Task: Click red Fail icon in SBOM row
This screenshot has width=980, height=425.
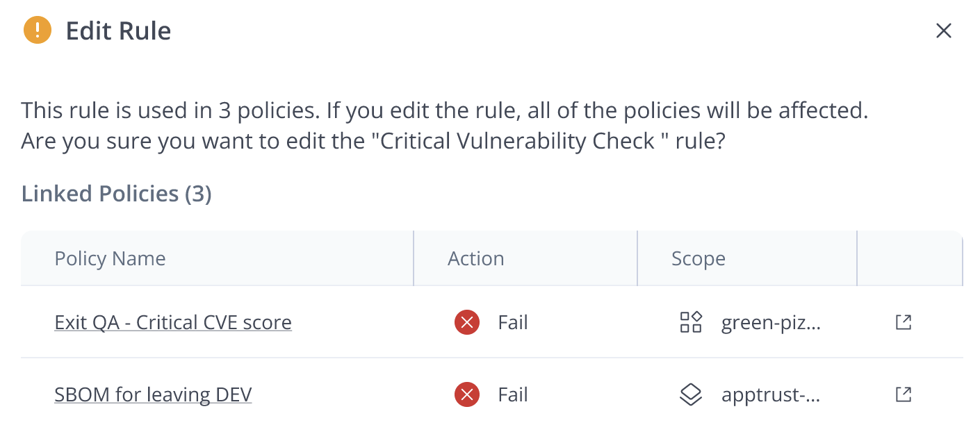Action: (x=467, y=394)
